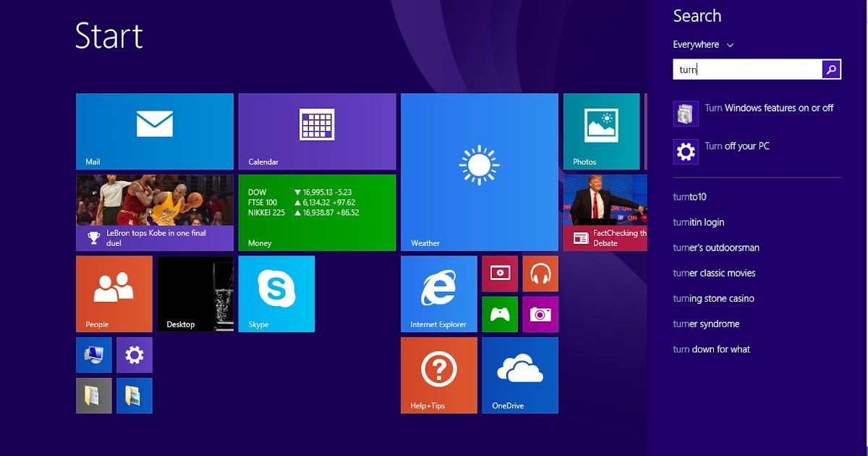Open the Calendar tile
Screen dimensions: 868x456
click(x=317, y=130)
